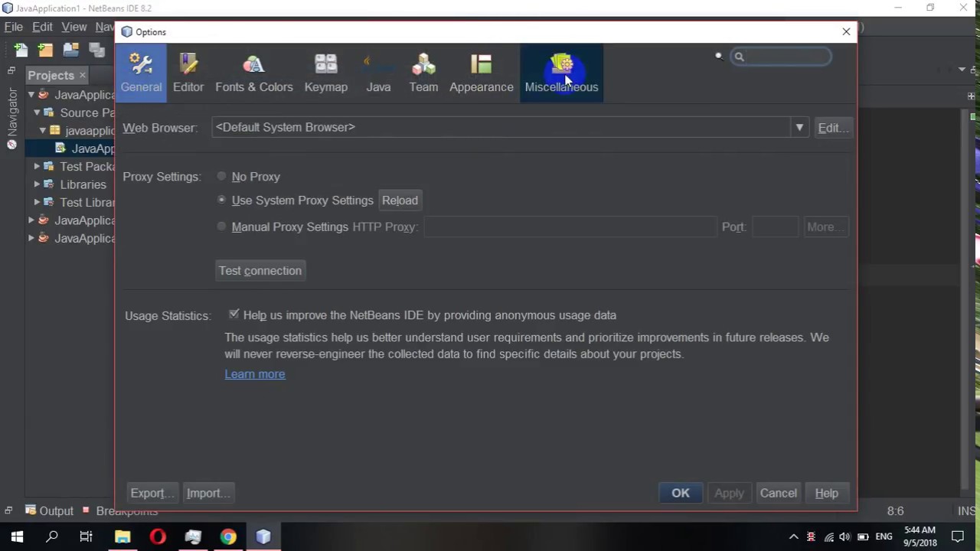The height and width of the screenshot is (551, 980).
Task: Open the Java options category
Action: 378,73
